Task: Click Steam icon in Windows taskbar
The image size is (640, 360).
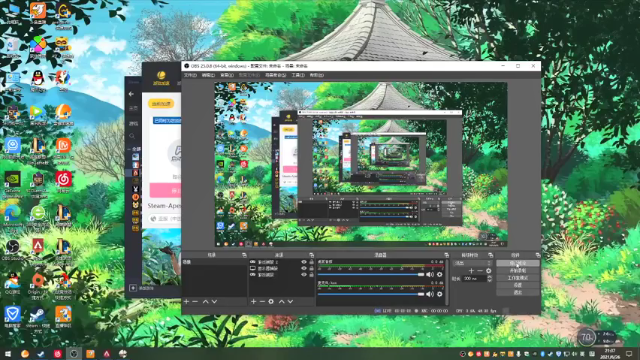Action: point(41,354)
